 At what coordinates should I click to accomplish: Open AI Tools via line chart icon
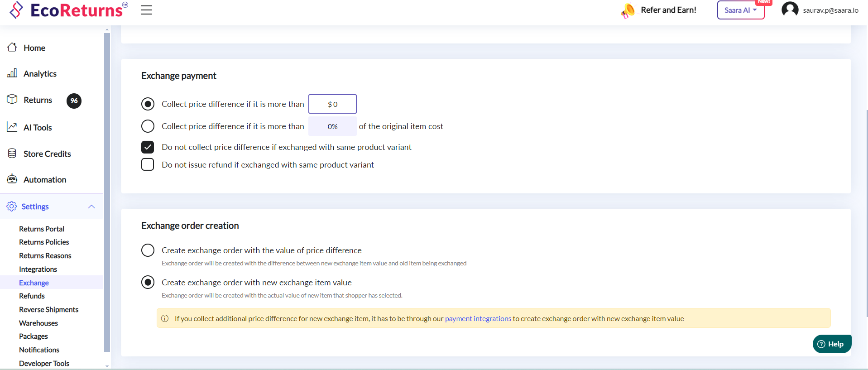point(12,127)
